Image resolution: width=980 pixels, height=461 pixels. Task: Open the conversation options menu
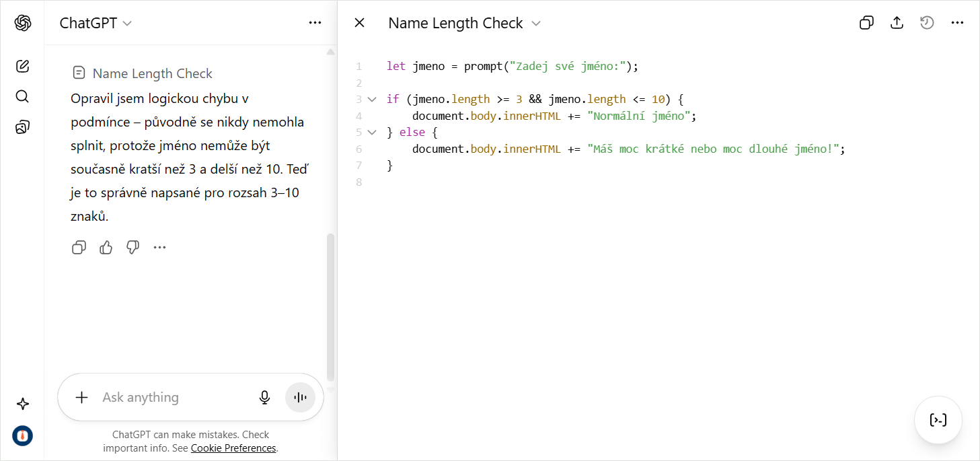click(x=315, y=22)
